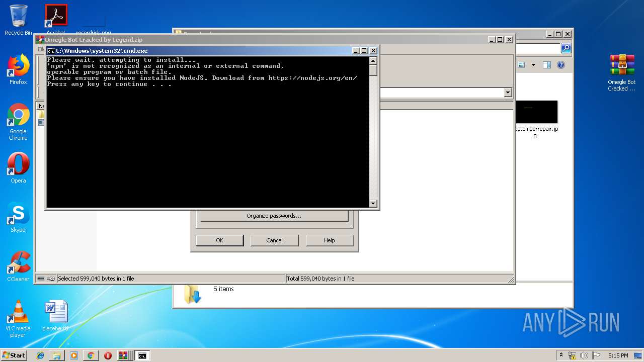Launch VLC media player from desktop
Image resolution: width=644 pixels, height=362 pixels.
(18, 319)
